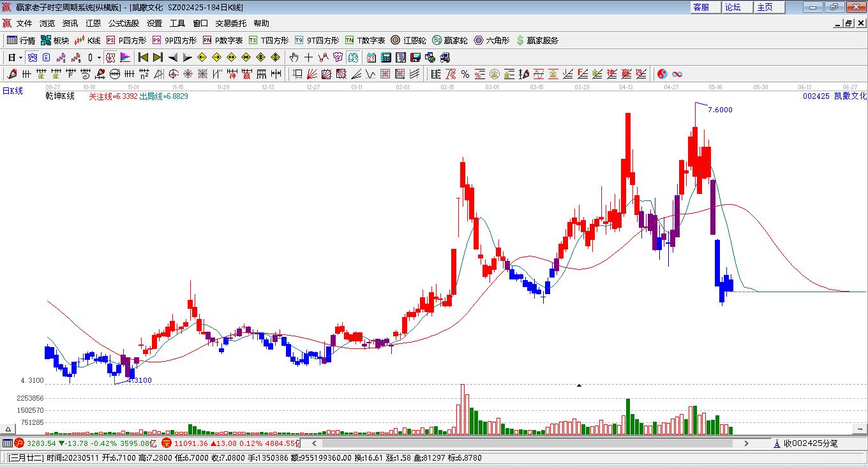This screenshot has width=868, height=467.
Task: Click the blue infinity symbol icon
Action: (677, 74)
